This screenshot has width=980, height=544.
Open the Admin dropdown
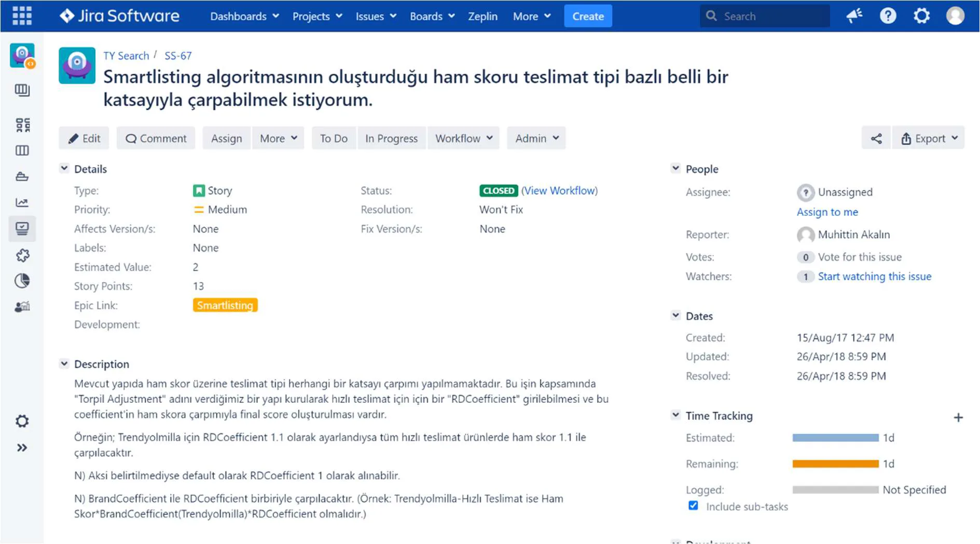tap(536, 138)
